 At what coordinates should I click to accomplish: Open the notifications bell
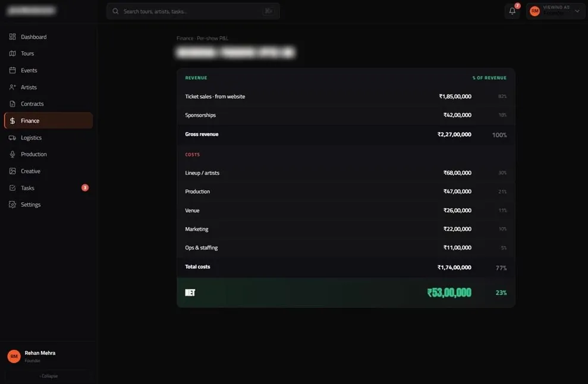pos(512,11)
